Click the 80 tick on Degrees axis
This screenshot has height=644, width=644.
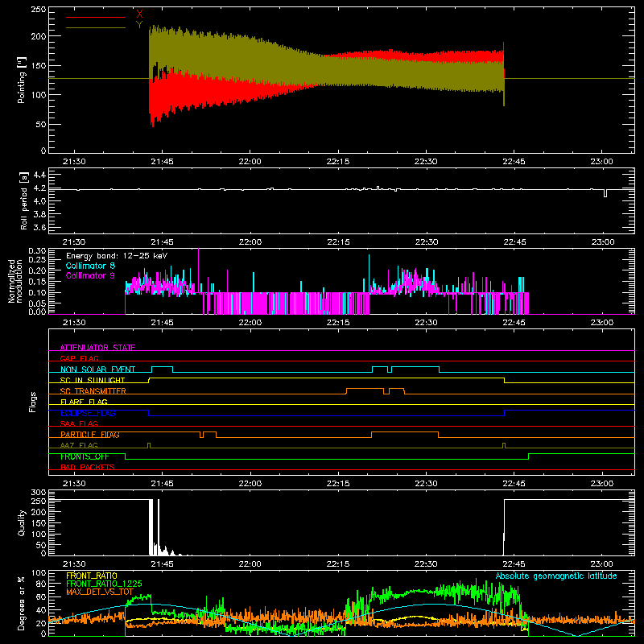point(41,584)
